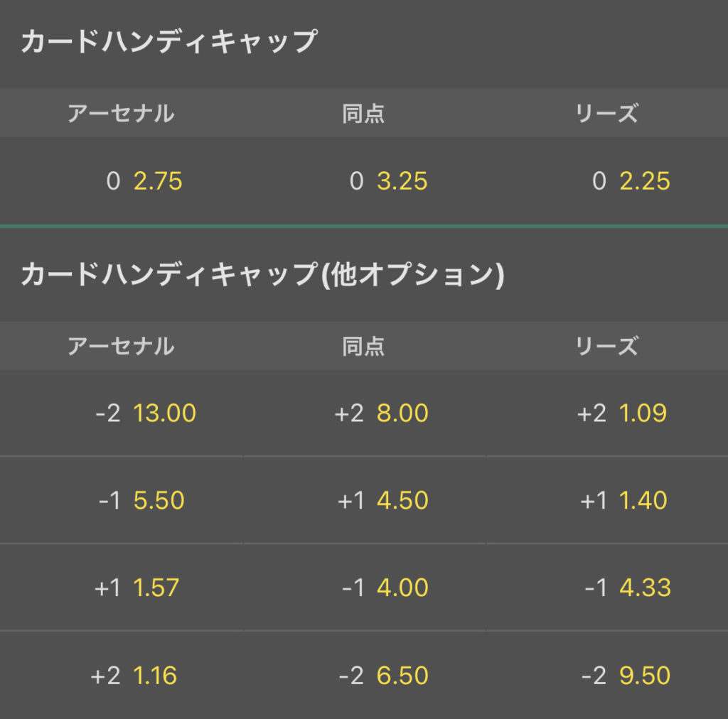This screenshot has height=719, width=728.
Task: Choose Leeds 0 handicap at odds 2.25
Action: click(x=631, y=181)
